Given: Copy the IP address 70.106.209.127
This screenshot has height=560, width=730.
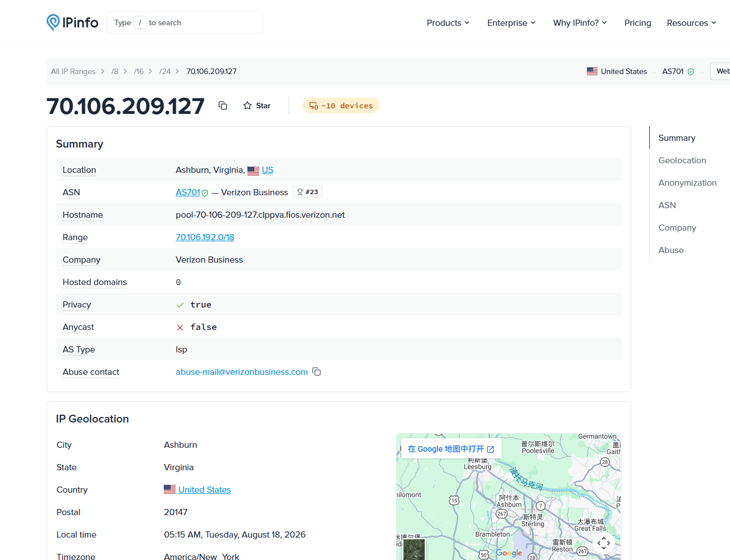Looking at the screenshot, I should coord(223,105).
